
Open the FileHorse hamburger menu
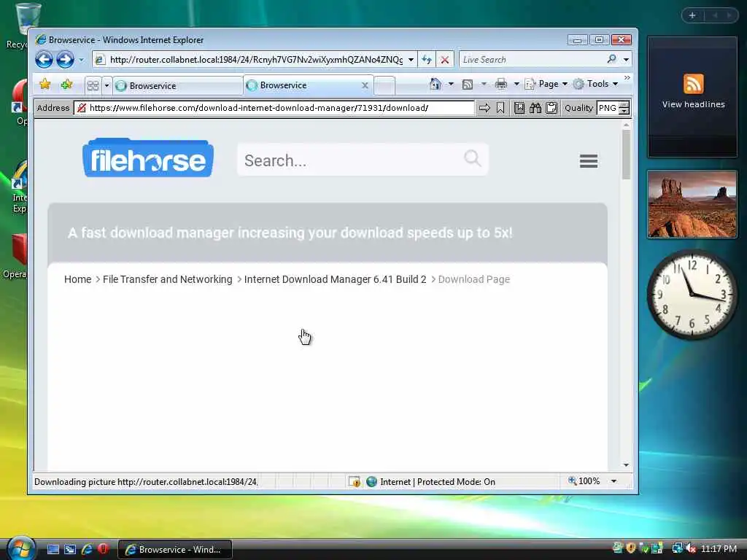coord(589,161)
